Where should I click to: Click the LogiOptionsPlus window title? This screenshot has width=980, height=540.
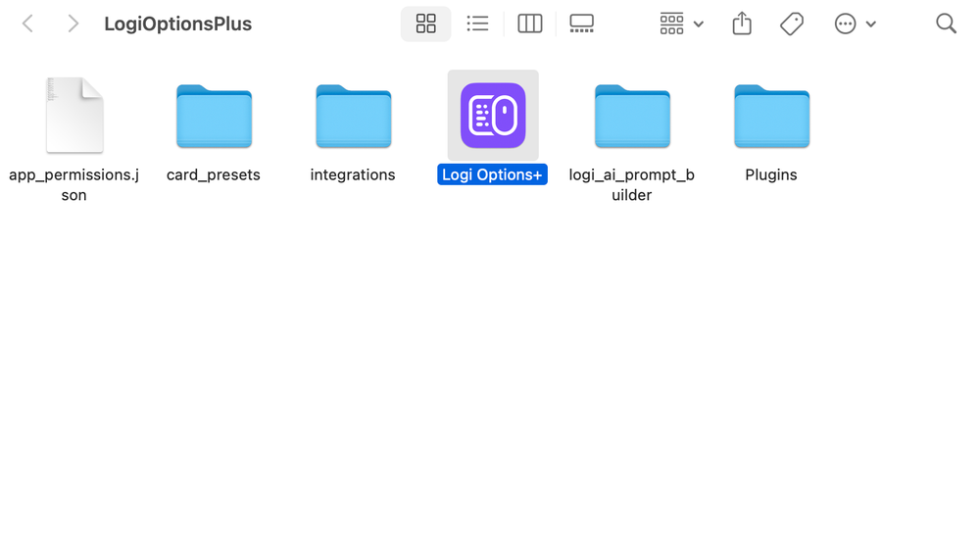coord(178,24)
